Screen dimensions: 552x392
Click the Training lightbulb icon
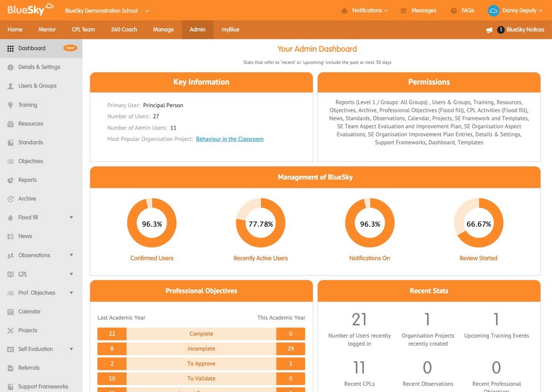coord(11,105)
